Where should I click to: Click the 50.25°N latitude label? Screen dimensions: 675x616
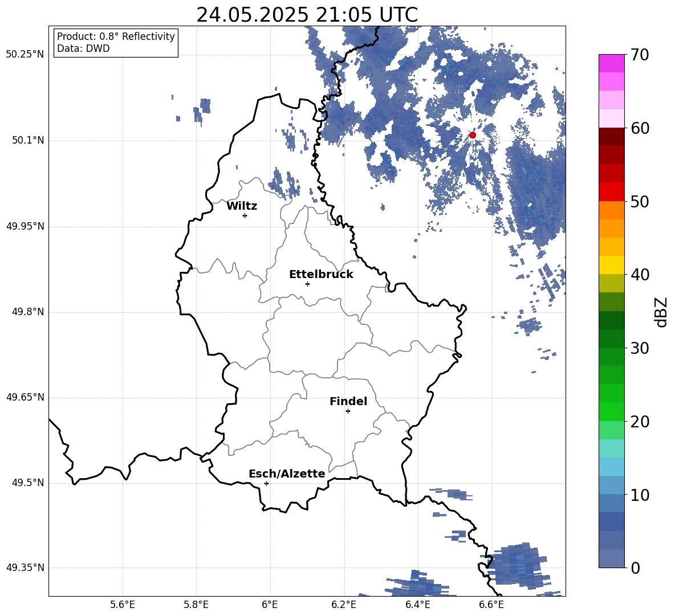point(25,55)
